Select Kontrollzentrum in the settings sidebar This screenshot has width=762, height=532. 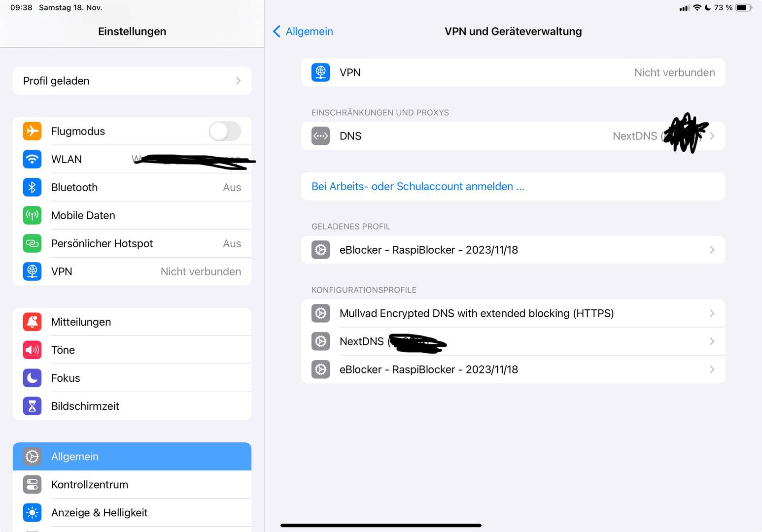[132, 485]
